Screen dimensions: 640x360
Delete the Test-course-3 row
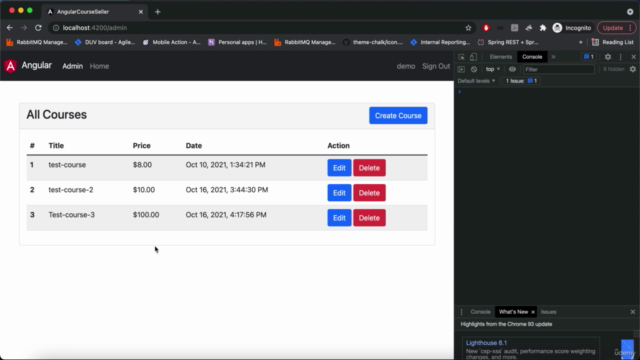point(369,218)
